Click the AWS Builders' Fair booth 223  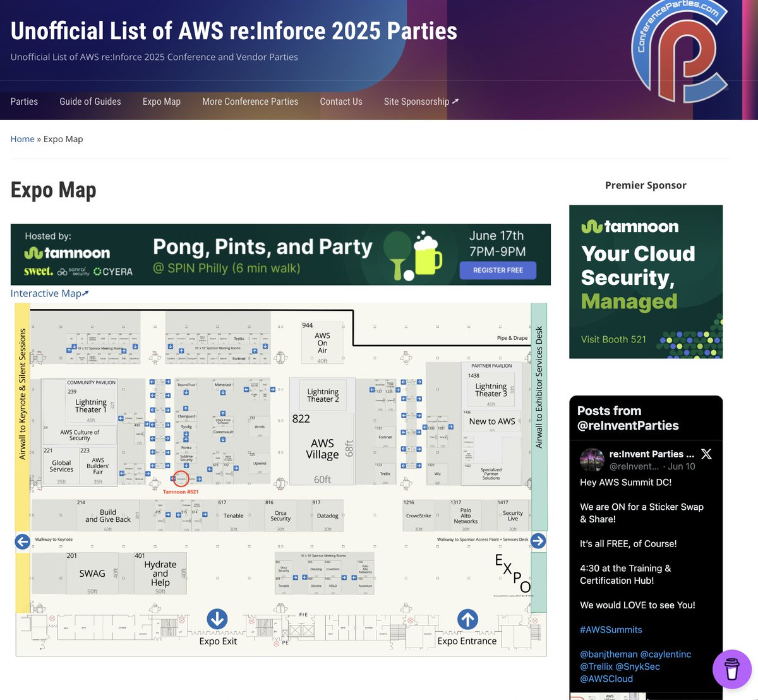[x=98, y=466]
